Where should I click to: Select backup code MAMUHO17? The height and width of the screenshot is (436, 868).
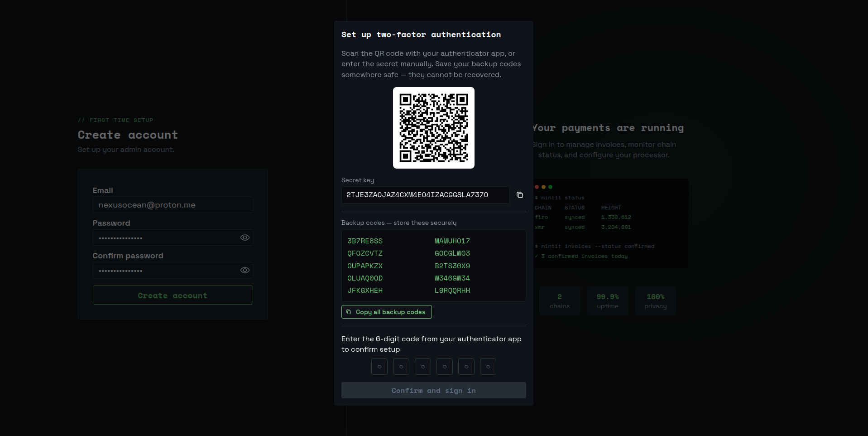[452, 241]
